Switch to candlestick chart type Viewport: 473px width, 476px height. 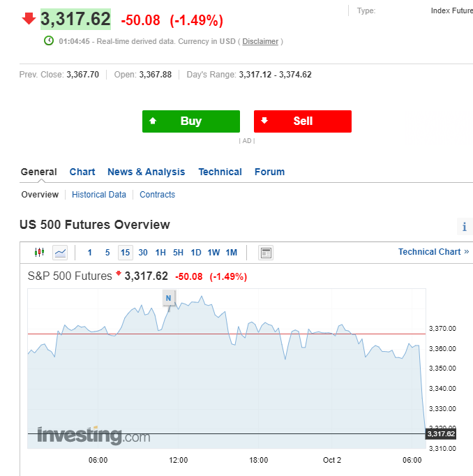click(39, 253)
